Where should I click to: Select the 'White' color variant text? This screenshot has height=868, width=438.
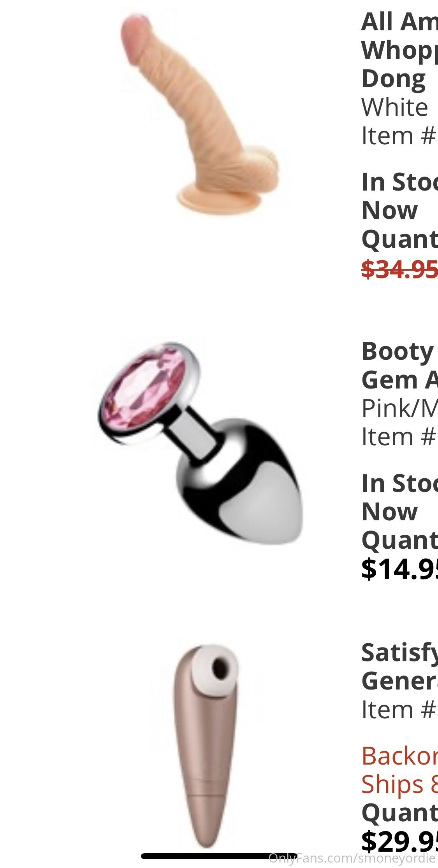[x=395, y=107]
